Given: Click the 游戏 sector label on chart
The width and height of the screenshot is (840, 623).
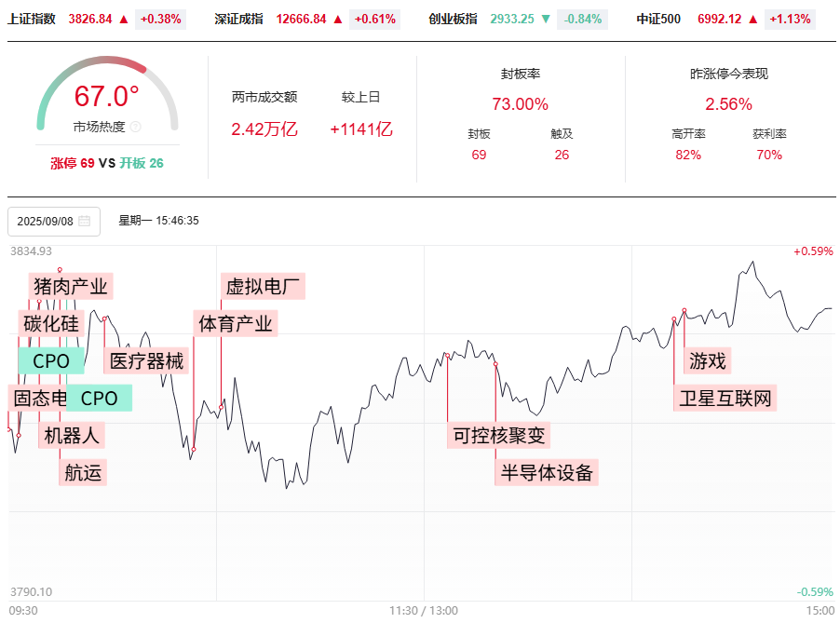Looking at the screenshot, I should point(708,360).
